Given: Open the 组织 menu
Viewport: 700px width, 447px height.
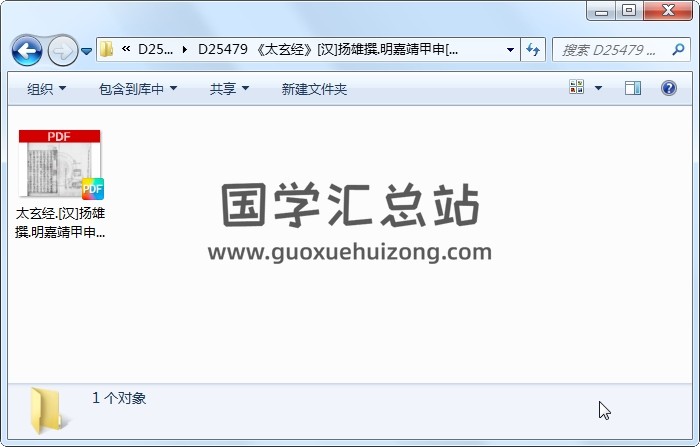Looking at the screenshot, I should pos(46,89).
